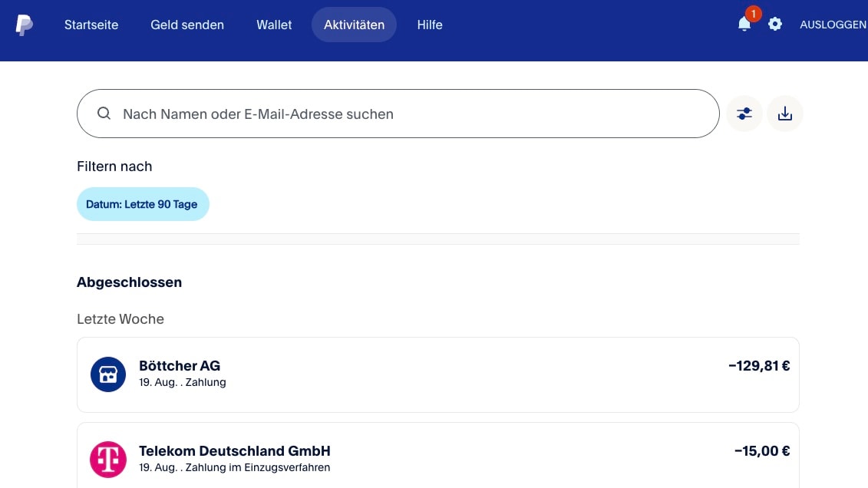The image size is (868, 488).
Task: Click the store icon beside Böttcher AG
Action: tap(108, 374)
